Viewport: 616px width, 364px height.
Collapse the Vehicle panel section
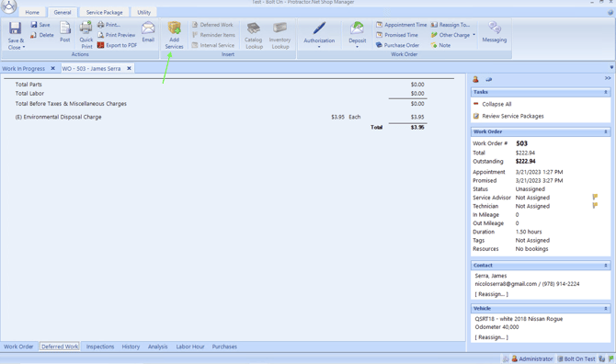(605, 309)
